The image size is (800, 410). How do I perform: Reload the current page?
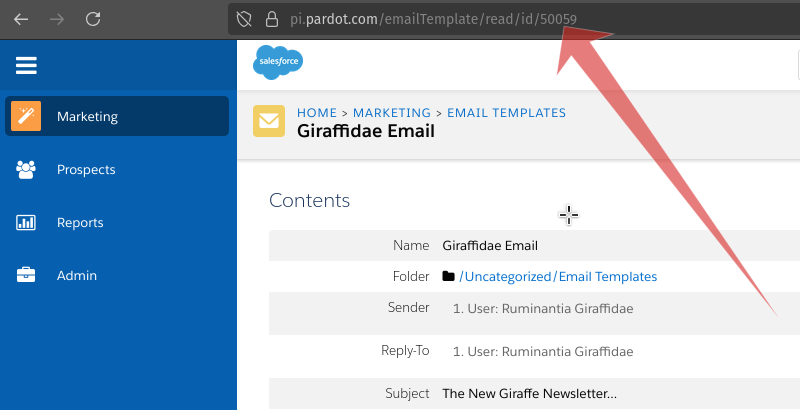click(x=93, y=19)
